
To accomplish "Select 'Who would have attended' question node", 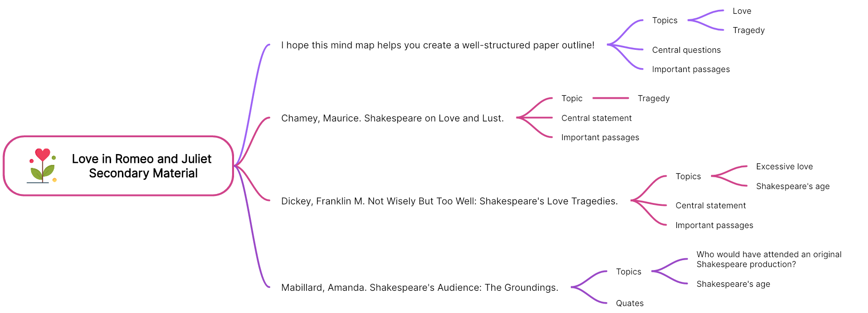I will pyautogui.click(x=769, y=259).
